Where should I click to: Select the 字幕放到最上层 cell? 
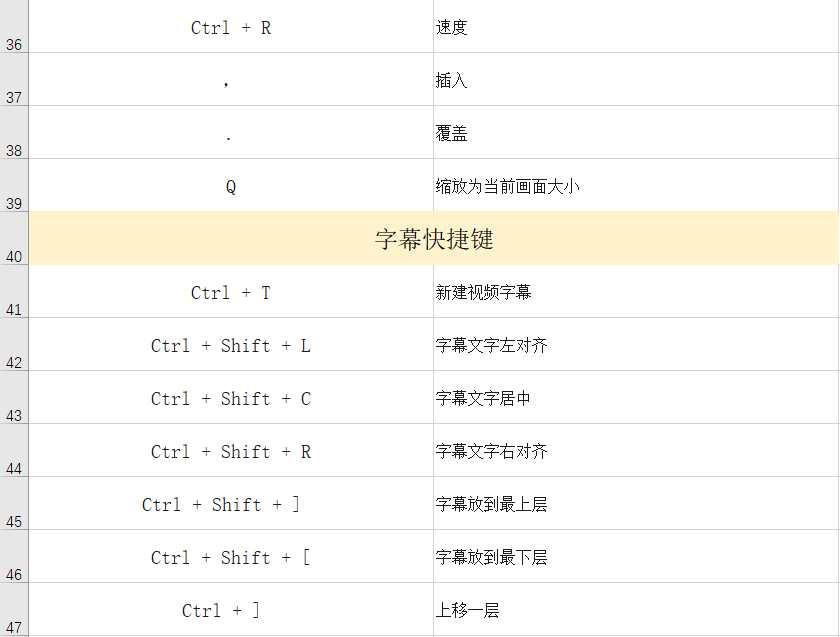point(635,505)
